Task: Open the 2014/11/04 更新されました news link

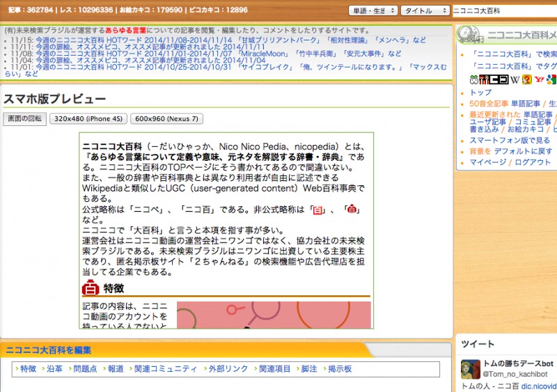Action: click(150, 61)
